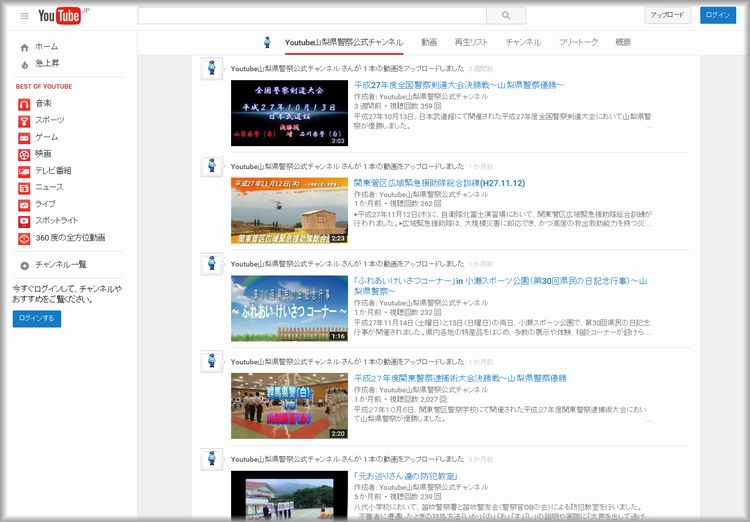The width and height of the screenshot is (750, 522).
Task: Click author link under 広域緊急援助隊 video
Action: (433, 195)
